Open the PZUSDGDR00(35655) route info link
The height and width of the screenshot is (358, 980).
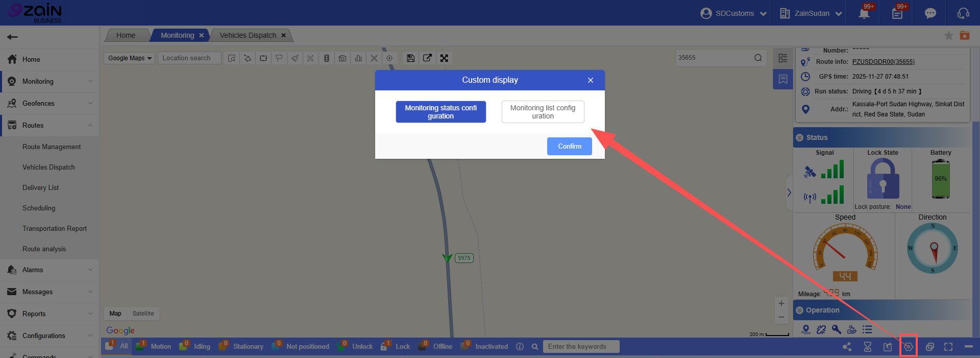(883, 62)
